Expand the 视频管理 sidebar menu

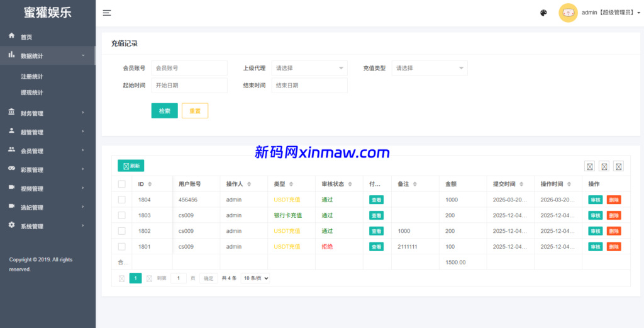48,189
